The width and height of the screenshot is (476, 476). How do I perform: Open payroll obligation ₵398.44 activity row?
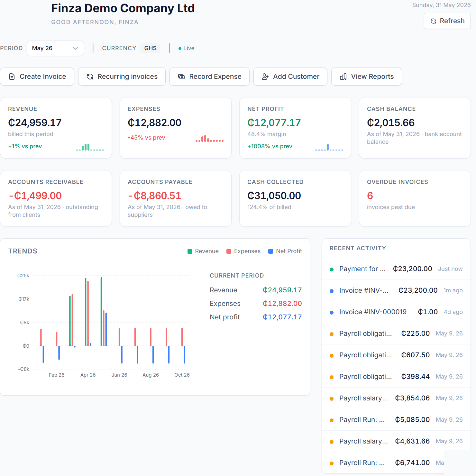pos(396,377)
